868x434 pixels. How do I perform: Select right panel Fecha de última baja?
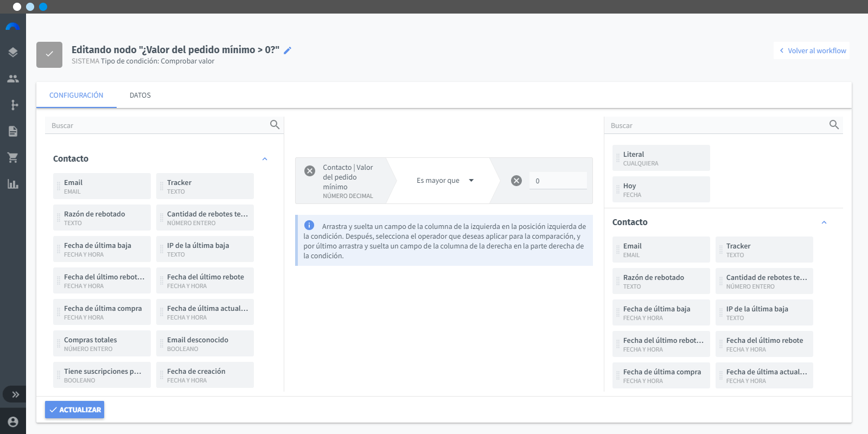click(x=661, y=312)
